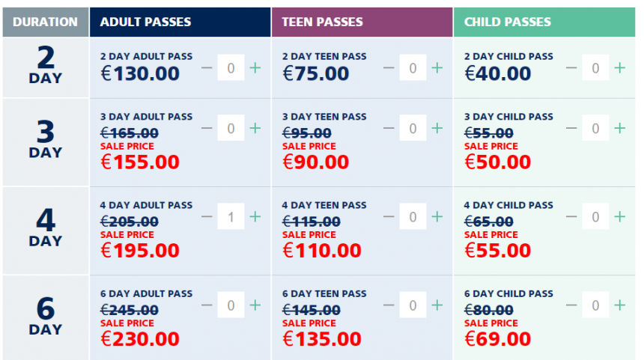
Task: Select the Teen Passes column header
Action: 362,22
